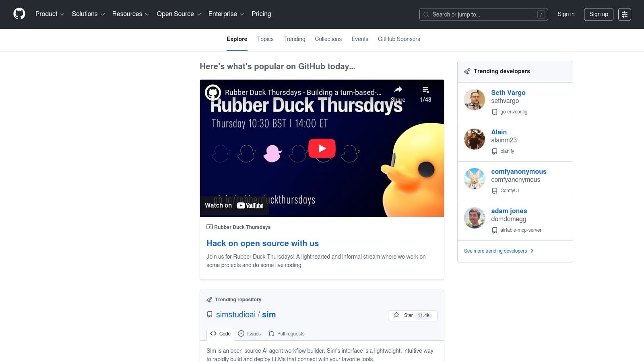
Task: Click the planify repo icon
Action: tap(495, 152)
